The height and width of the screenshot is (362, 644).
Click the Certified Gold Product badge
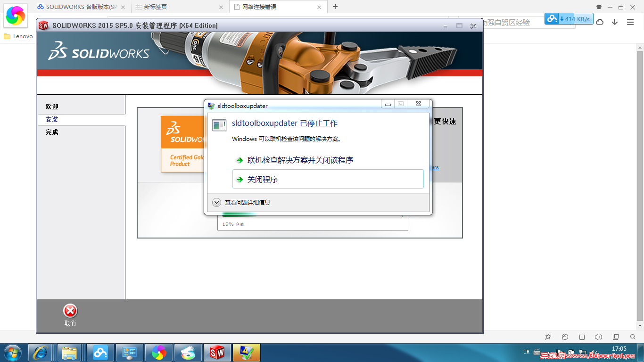(183, 144)
